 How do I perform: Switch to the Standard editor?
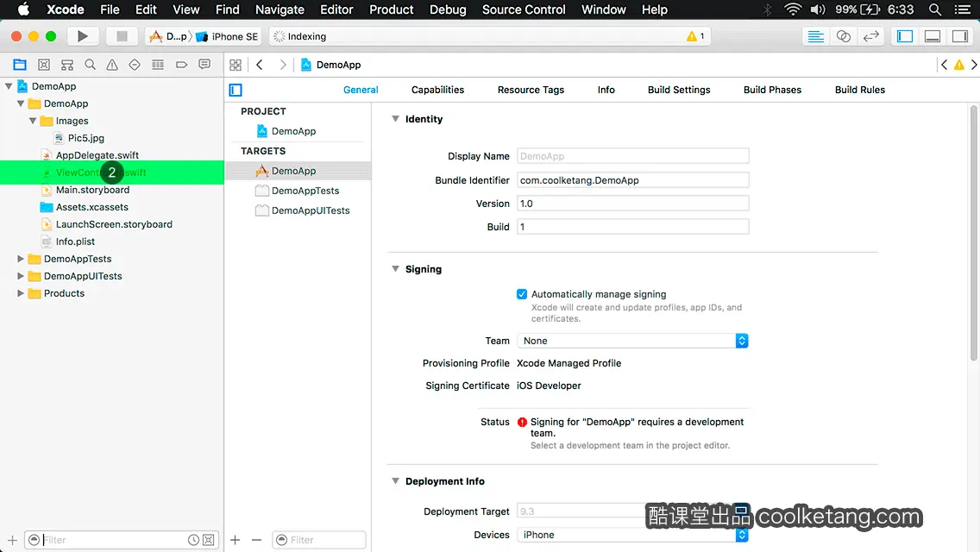815,36
